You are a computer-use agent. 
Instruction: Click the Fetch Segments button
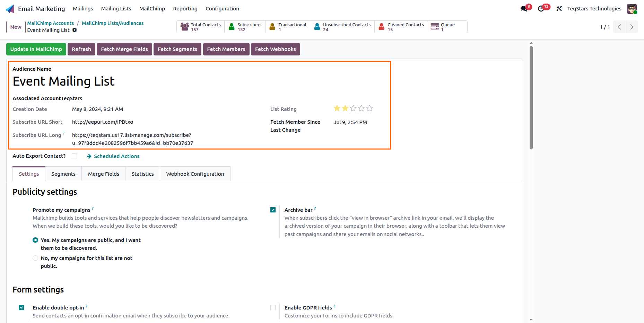click(177, 49)
